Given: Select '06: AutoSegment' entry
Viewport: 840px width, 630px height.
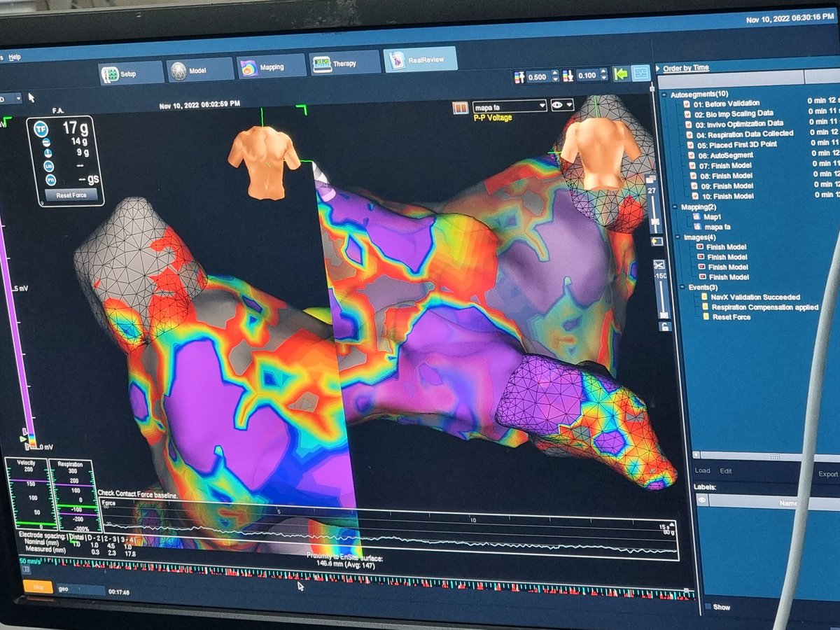Looking at the screenshot, I should pyautogui.click(x=724, y=155).
